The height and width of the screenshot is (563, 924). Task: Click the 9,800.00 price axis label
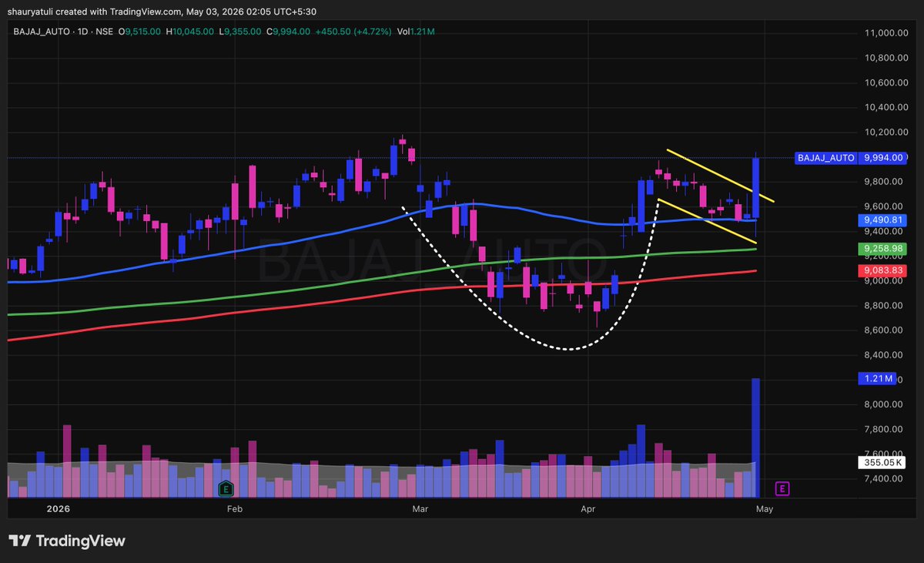click(885, 182)
